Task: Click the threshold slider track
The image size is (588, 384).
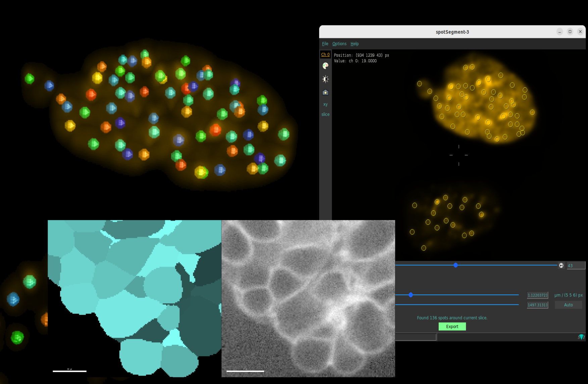Action: point(457,305)
